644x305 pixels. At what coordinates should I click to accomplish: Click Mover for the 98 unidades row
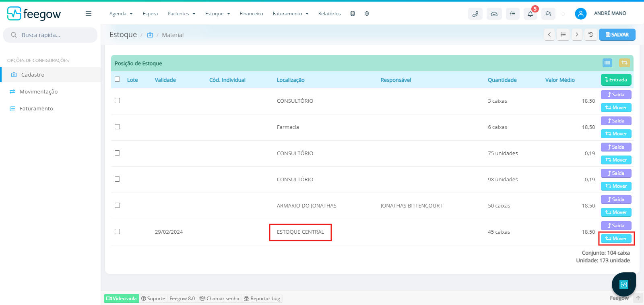coord(616,186)
